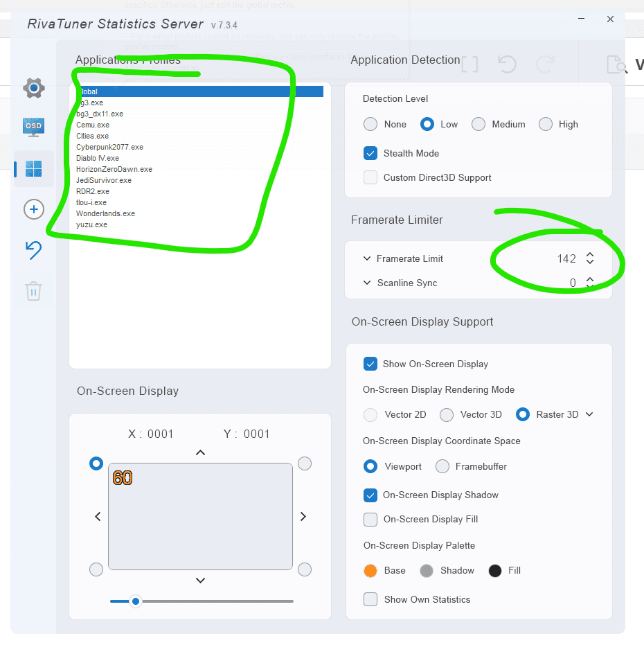Click the OSD monitor sidebar icon
Screen dimensions: 644x645
pos(34,127)
